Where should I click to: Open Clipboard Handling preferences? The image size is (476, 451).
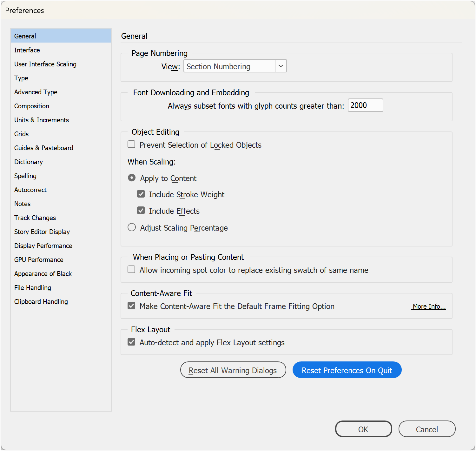point(41,301)
